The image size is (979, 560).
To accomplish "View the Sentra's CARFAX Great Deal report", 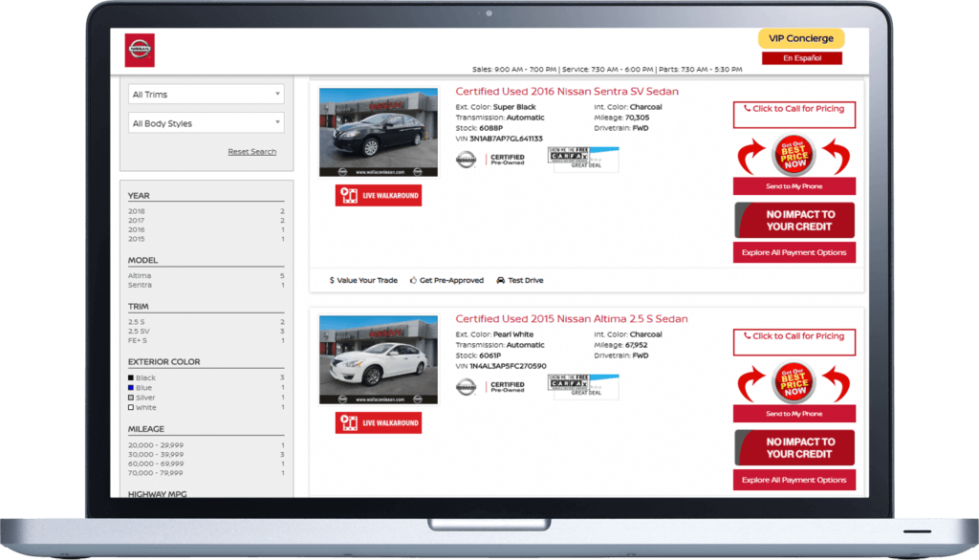I will pyautogui.click(x=583, y=159).
